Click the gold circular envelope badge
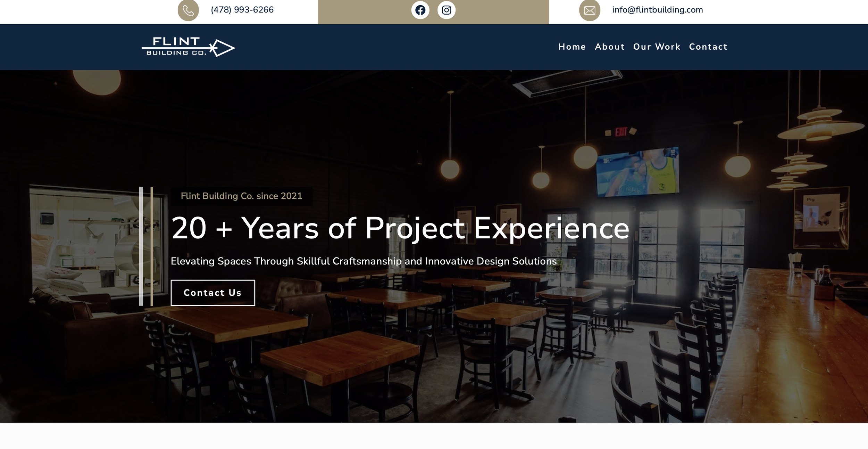868x449 pixels. click(x=590, y=10)
